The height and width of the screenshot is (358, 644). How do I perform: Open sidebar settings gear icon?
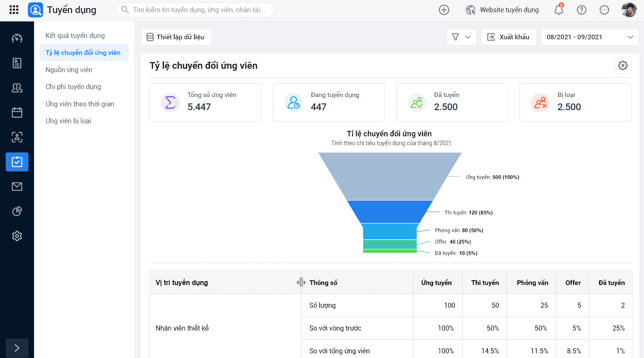[17, 236]
